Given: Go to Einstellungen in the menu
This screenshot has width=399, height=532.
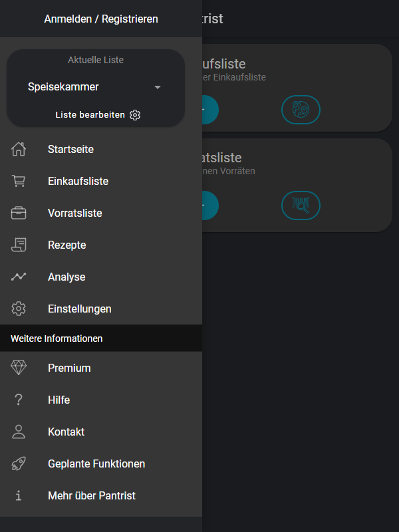Looking at the screenshot, I should [x=101, y=309].
